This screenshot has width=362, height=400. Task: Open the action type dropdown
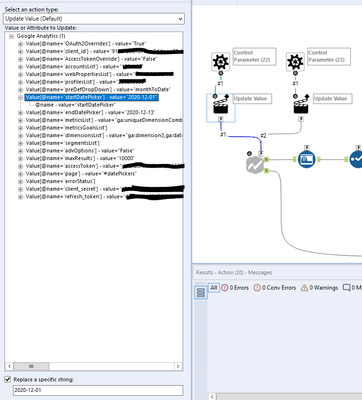[x=94, y=19]
